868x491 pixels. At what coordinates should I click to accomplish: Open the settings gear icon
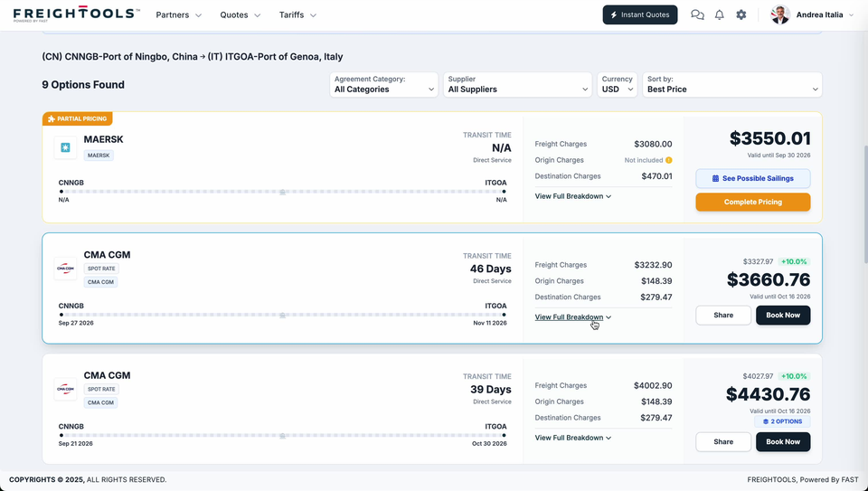(741, 15)
